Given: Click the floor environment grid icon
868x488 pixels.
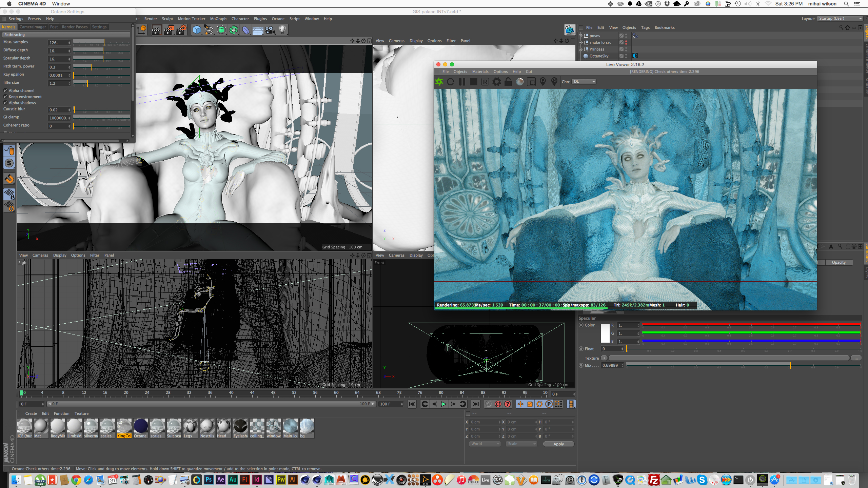Looking at the screenshot, I should click(x=258, y=30).
